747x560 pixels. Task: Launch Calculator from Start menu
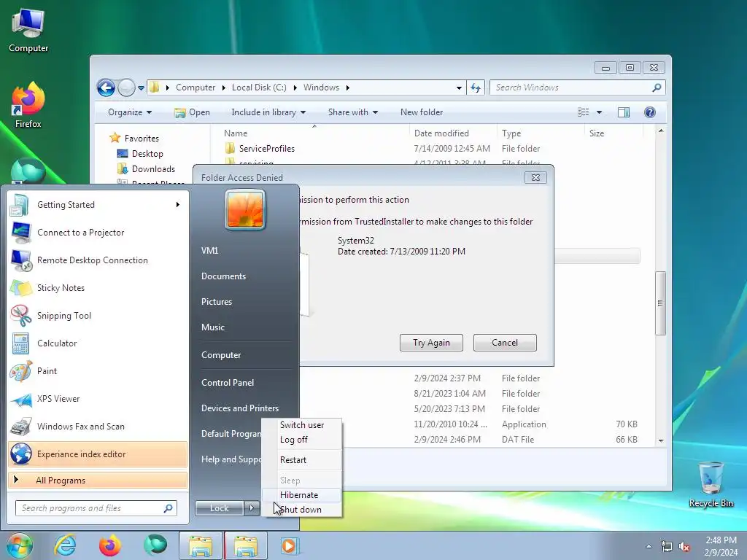click(97, 343)
